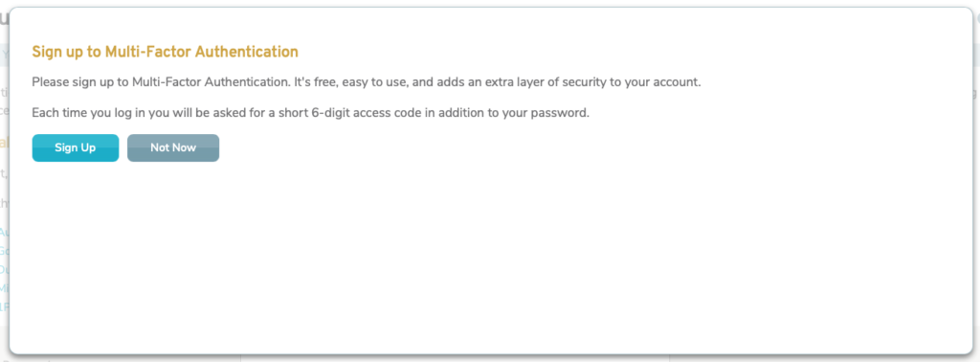Click the background paragraph text at left edge

click(5, 102)
